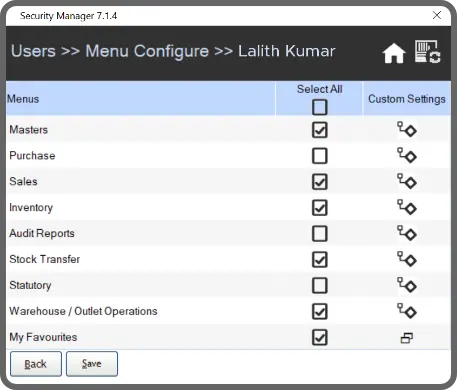Enable the Audit Reports checkbox

tap(320, 233)
